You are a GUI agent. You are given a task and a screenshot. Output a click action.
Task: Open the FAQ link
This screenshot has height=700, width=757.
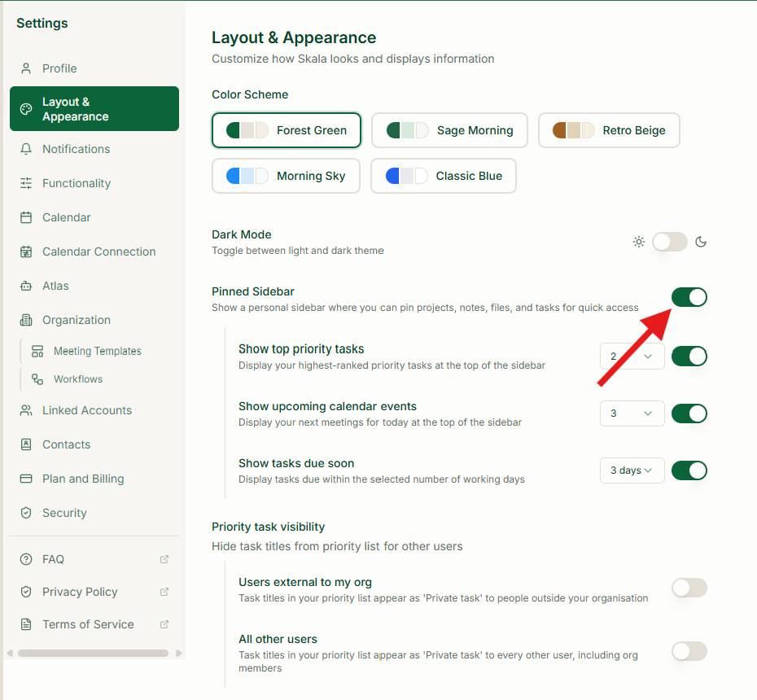[x=94, y=559]
